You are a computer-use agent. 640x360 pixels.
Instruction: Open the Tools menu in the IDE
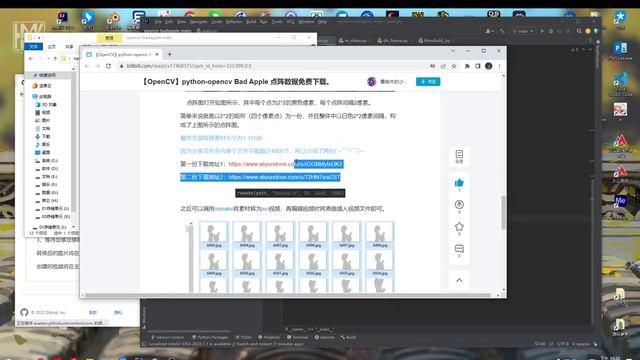pos(277,22)
